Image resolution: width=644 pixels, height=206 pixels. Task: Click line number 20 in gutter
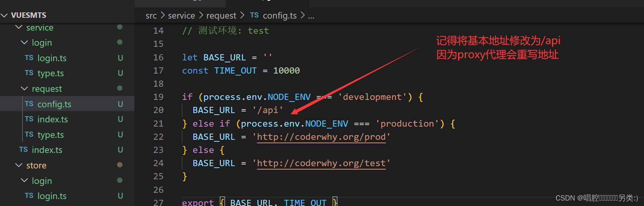tap(158, 110)
